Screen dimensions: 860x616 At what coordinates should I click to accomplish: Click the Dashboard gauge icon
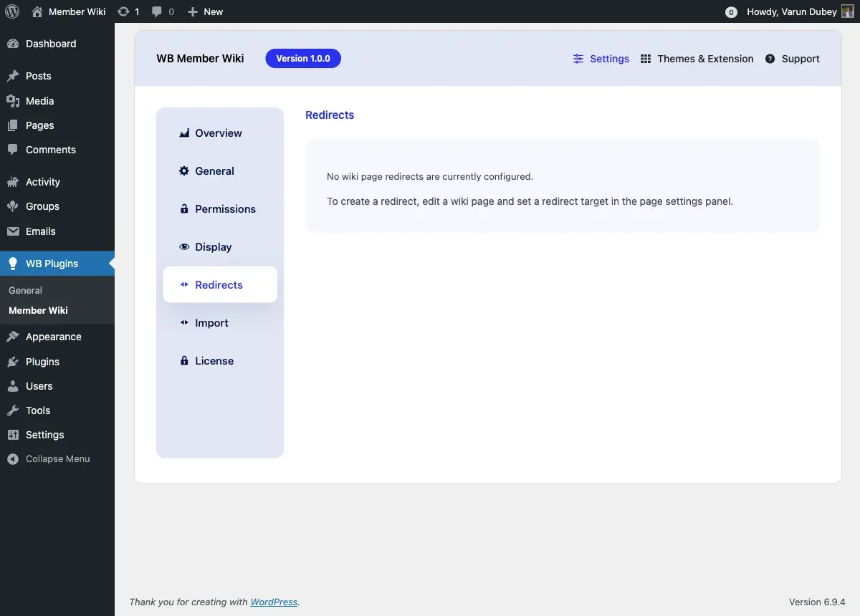(x=13, y=44)
